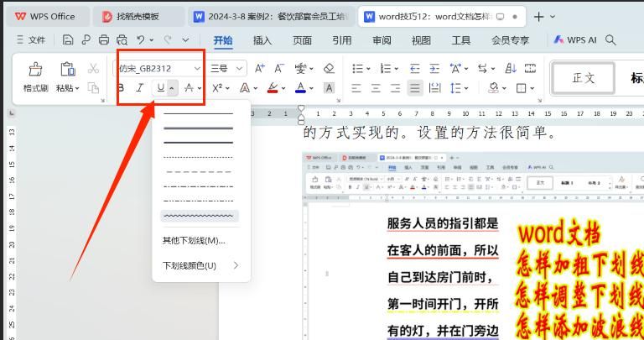
Task: Click the search magnifier icon
Action: pyautogui.click(x=610, y=40)
